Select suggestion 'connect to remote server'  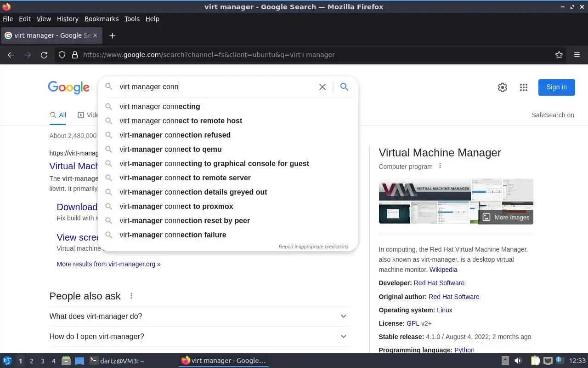tap(228, 178)
